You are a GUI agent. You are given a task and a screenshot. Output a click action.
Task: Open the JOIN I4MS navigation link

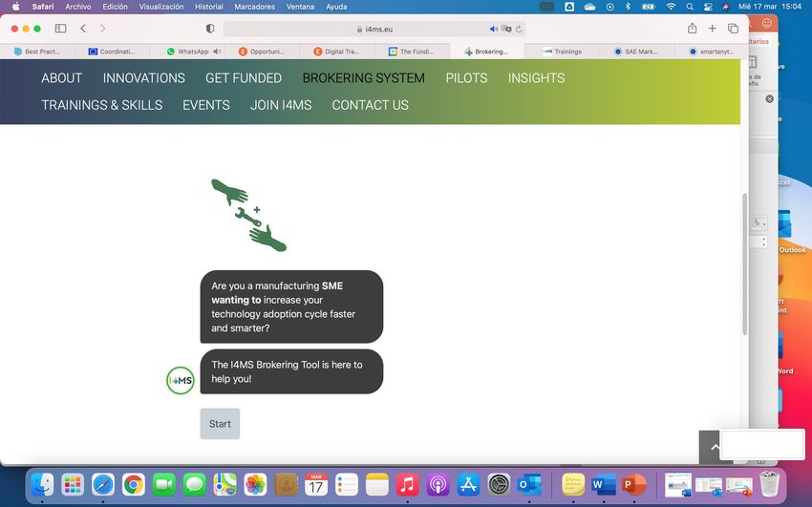click(x=281, y=105)
